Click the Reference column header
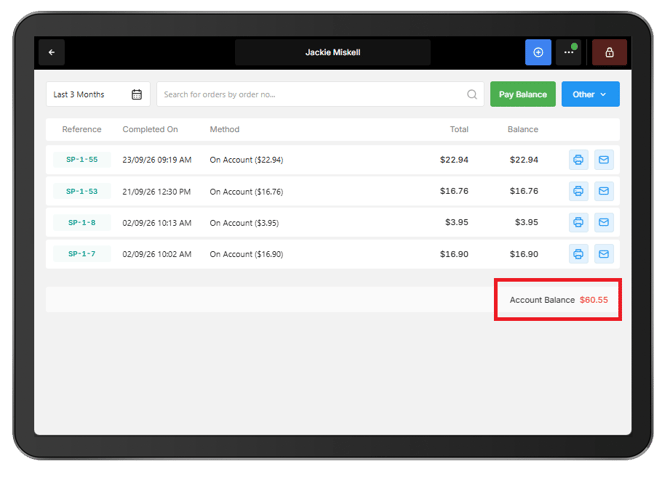This screenshot has width=670, height=477. point(82,129)
